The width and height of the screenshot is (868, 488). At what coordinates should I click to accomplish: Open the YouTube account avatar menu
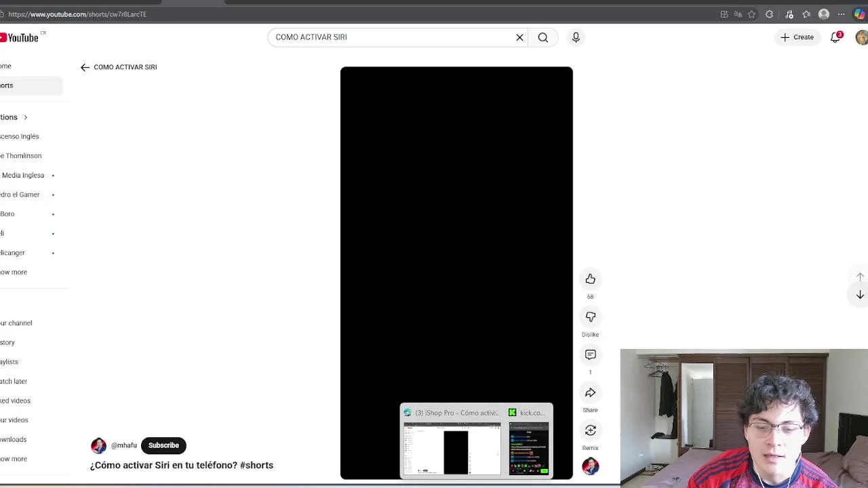click(x=862, y=37)
